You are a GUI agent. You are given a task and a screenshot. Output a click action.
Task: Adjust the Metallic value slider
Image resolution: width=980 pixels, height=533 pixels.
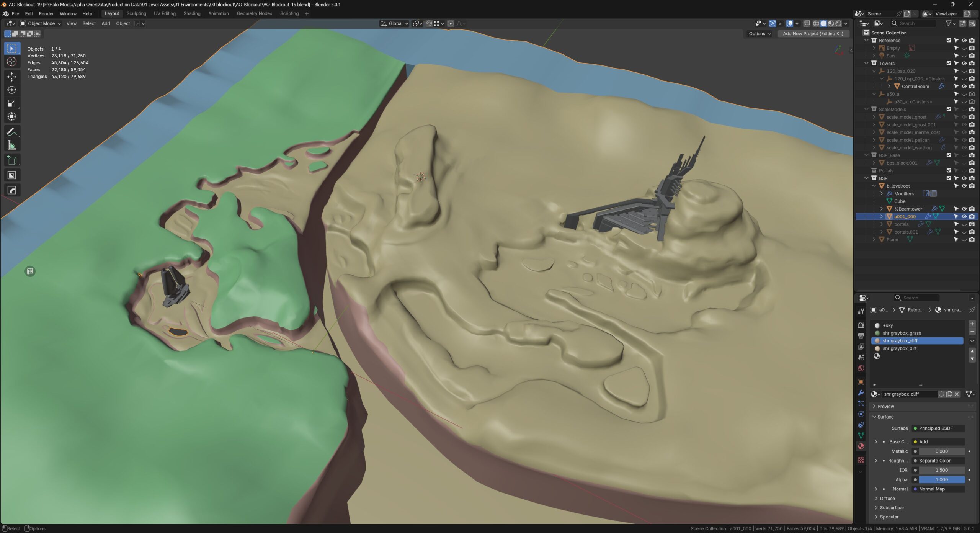[941, 451]
